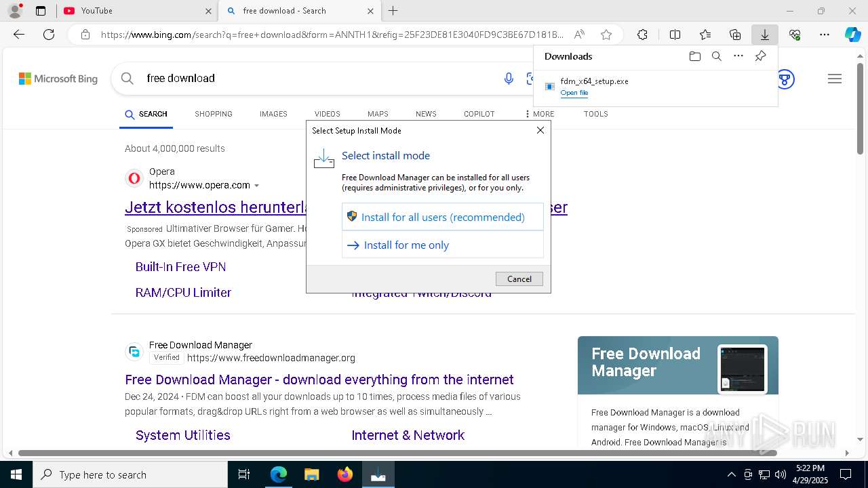The width and height of the screenshot is (868, 488).
Task: Click the taskbar search box
Action: coord(130,474)
